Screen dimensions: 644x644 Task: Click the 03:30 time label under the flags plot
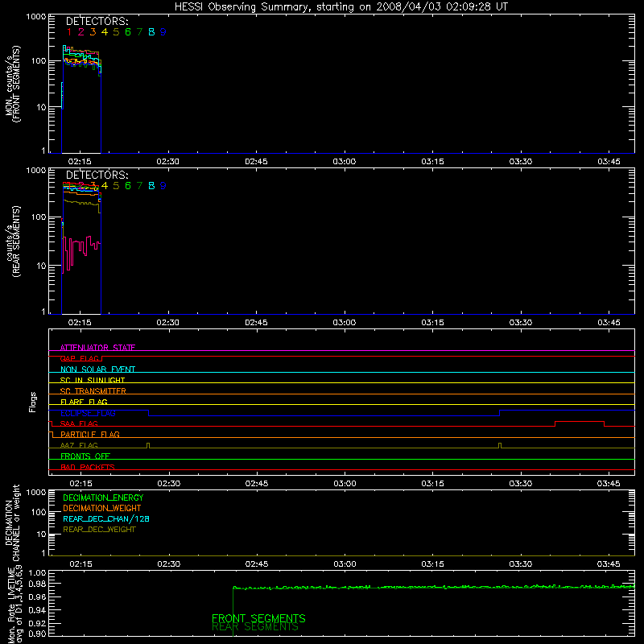(521, 484)
